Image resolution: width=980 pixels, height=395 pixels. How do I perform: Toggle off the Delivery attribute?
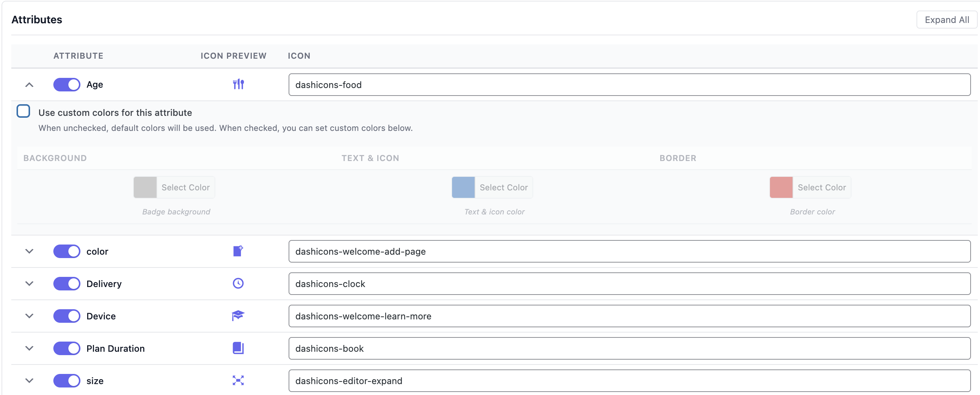67,283
